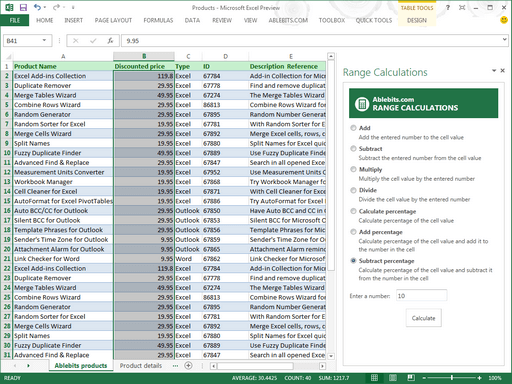Screen dimensions: 512x384
Task: Expand the formula bar chevron
Action: [x=504, y=40]
